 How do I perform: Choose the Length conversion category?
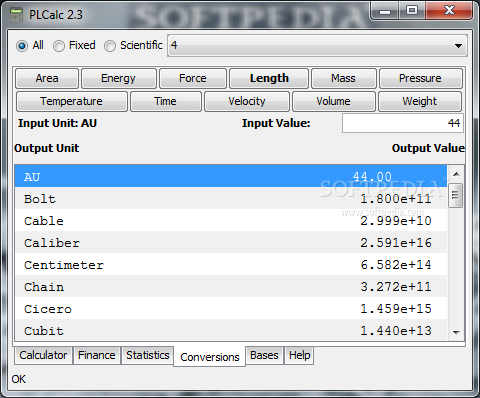[x=269, y=78]
